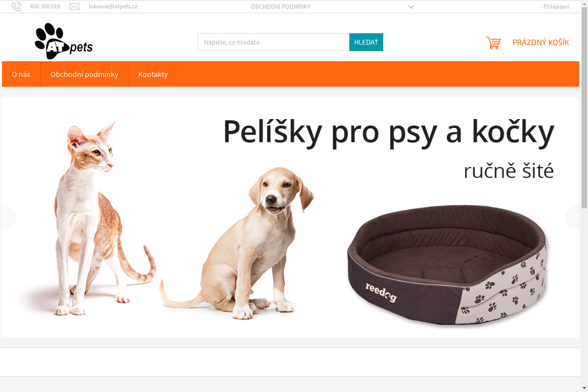
Task: Click the HLEDAT search button
Action: [366, 42]
